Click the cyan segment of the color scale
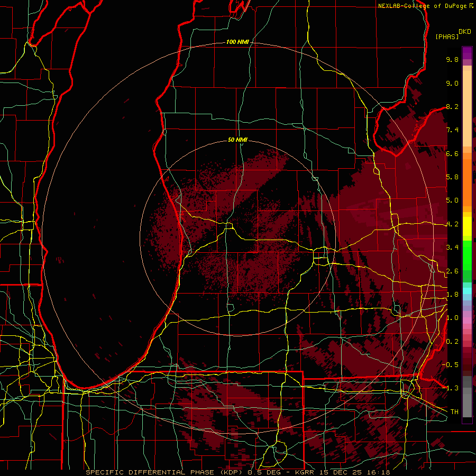The height and width of the screenshot is (476, 476). pyautogui.click(x=467, y=291)
